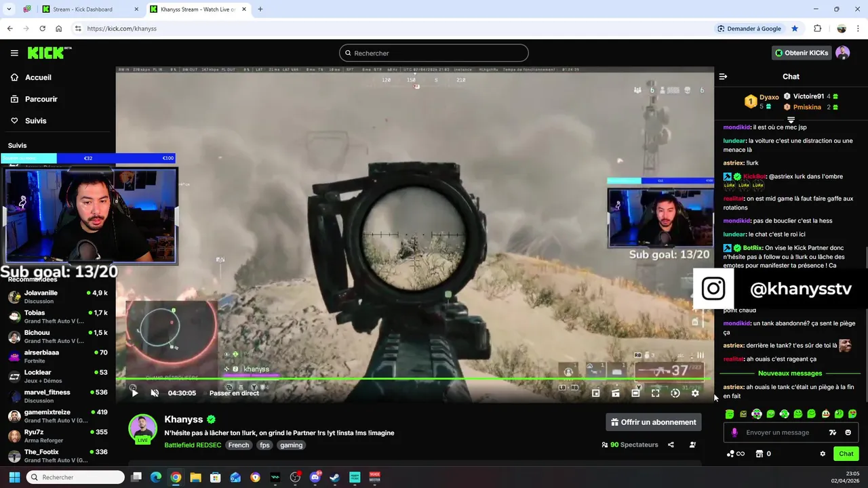Open the shop icon showing 0
The height and width of the screenshot is (488, 868).
764,454
